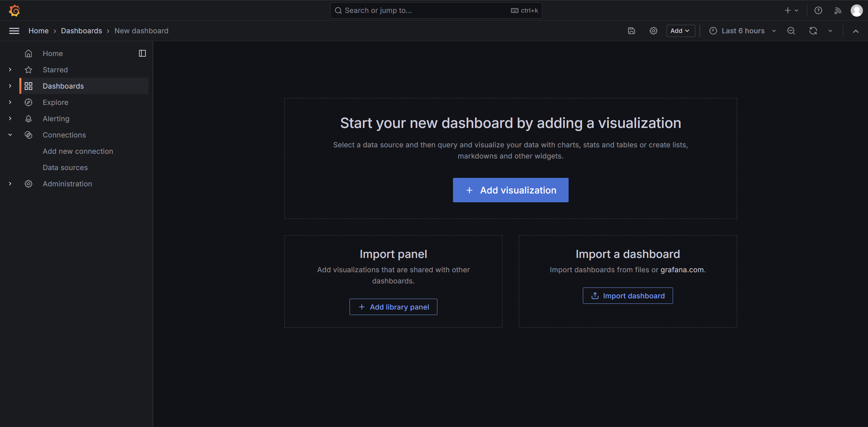Viewport: 868px width, 427px height.
Task: Select Data sources in sidebar
Action: coord(65,167)
